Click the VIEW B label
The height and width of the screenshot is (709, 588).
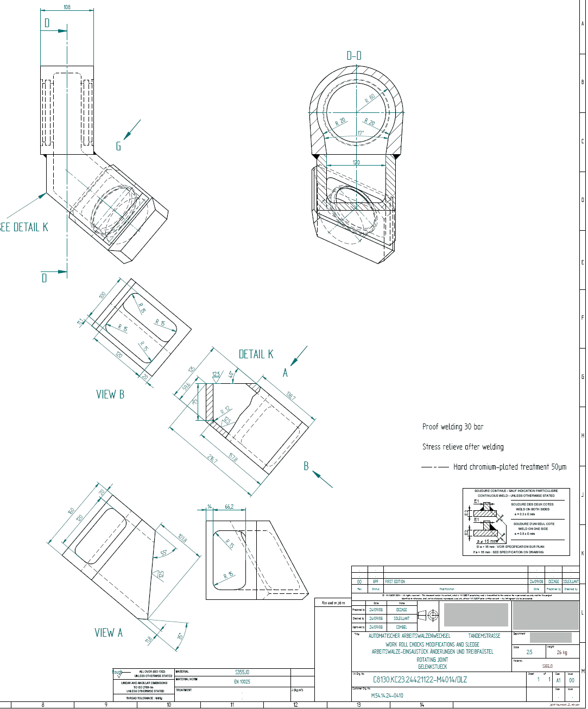[110, 395]
